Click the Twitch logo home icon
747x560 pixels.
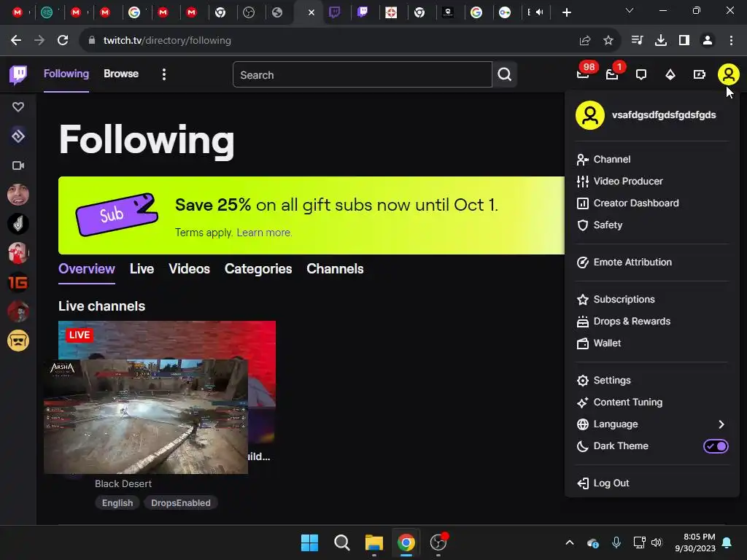[18, 74]
